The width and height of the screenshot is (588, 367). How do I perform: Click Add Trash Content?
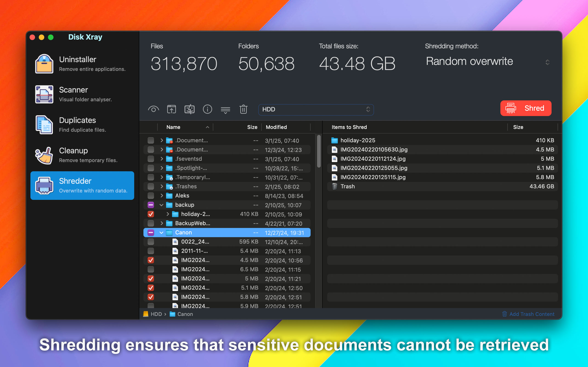pos(528,314)
